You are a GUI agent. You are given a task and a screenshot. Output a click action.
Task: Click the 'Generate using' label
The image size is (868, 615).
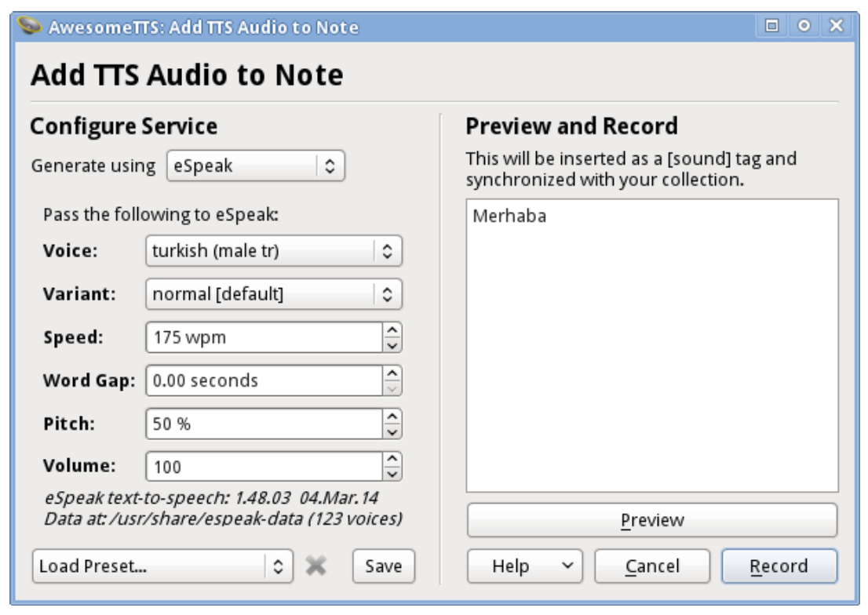point(93,166)
